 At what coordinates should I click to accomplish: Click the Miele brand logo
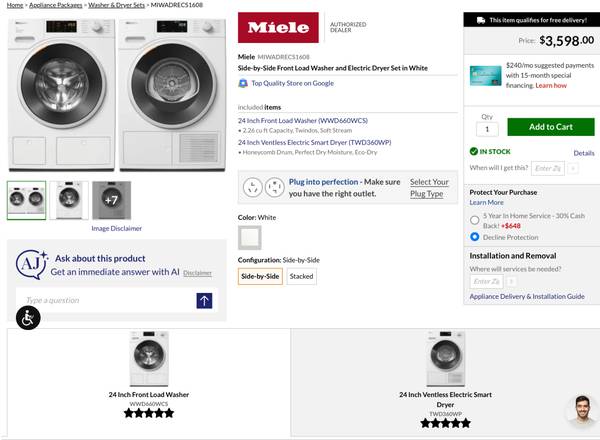(x=279, y=28)
